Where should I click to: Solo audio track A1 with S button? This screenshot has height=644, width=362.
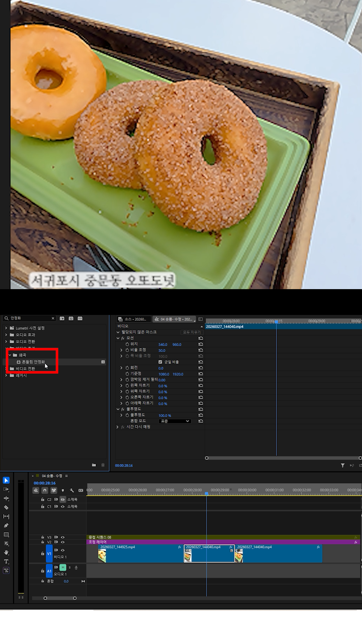pos(70,568)
